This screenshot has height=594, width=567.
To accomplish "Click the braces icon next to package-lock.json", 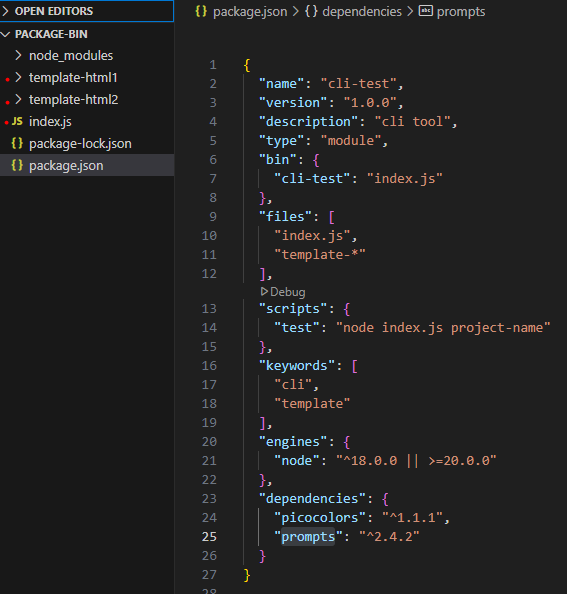I will pos(17,143).
